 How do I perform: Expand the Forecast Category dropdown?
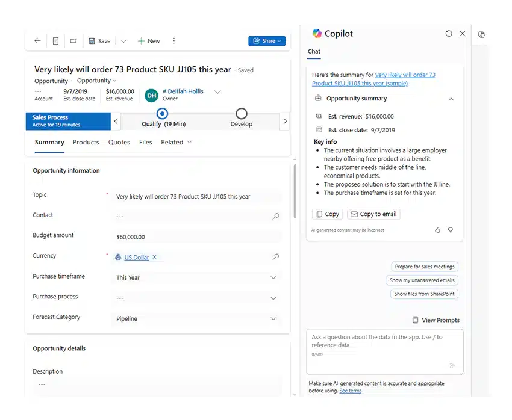273,319
